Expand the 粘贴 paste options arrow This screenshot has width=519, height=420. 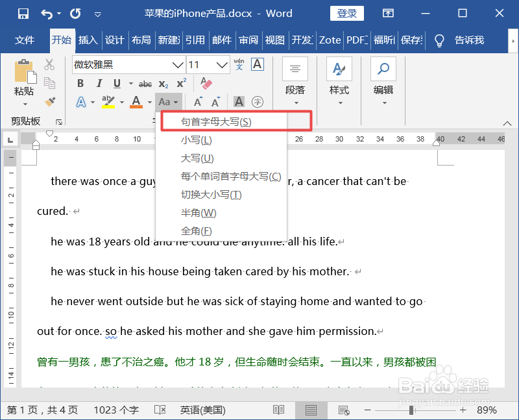pyautogui.click(x=25, y=104)
